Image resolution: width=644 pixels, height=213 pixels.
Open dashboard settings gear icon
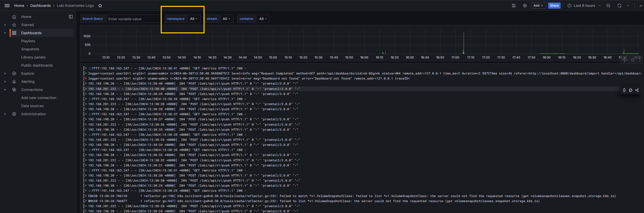525,6
